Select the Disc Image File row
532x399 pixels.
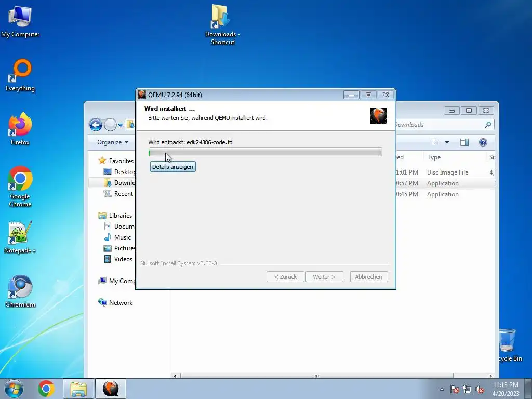(x=445, y=172)
